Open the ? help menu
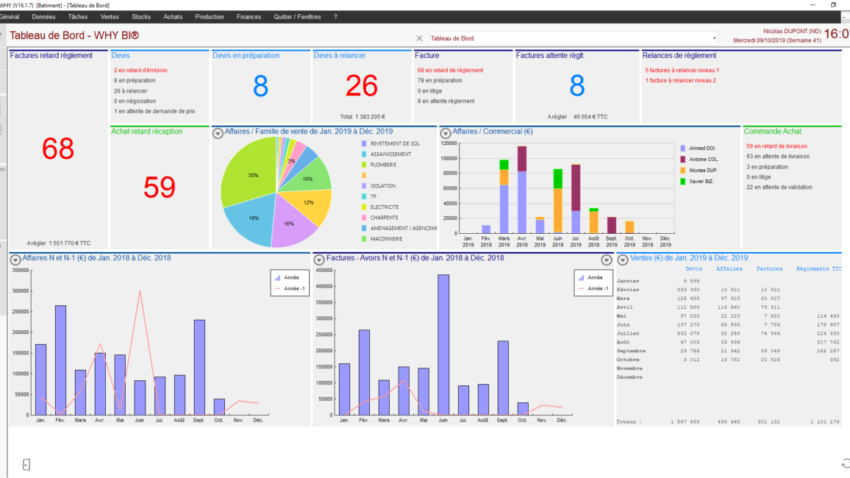Image resolution: width=850 pixels, height=478 pixels. tap(336, 17)
